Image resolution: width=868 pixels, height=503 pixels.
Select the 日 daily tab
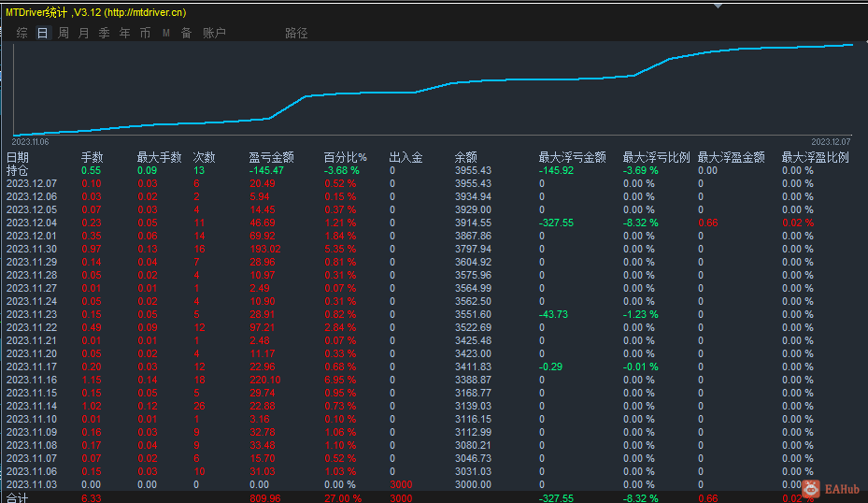click(43, 34)
